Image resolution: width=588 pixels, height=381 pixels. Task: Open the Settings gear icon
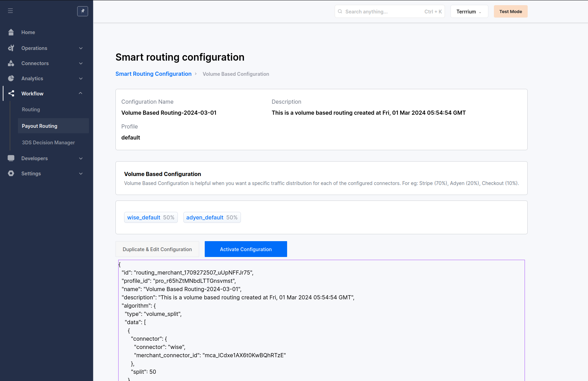[11, 173]
